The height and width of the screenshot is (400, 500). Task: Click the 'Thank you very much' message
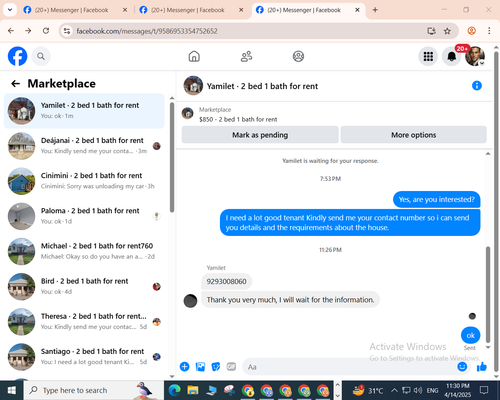click(x=290, y=300)
